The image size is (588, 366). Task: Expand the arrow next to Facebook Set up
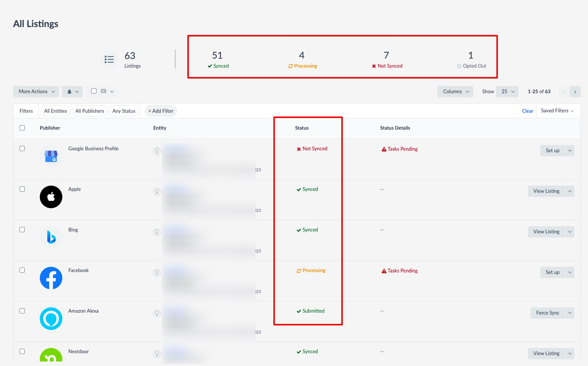(x=570, y=272)
